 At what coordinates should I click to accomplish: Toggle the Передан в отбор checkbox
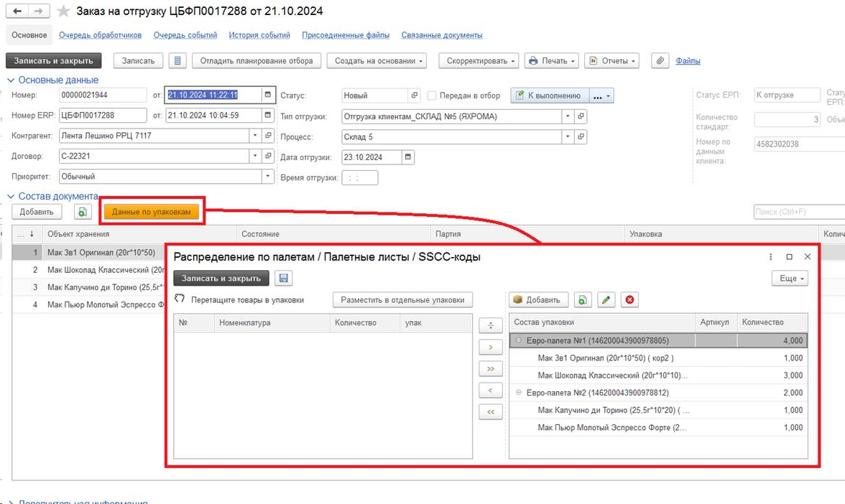(432, 95)
